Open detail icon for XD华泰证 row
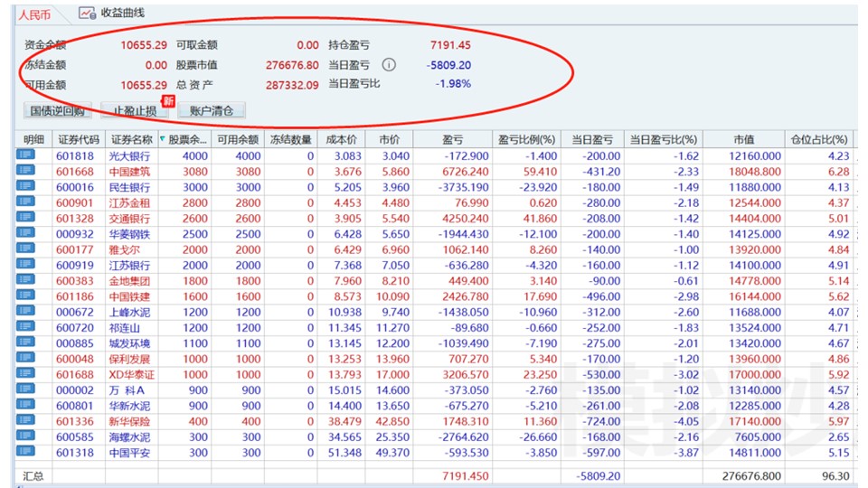Viewport: 868px width, 488px height. [25, 373]
